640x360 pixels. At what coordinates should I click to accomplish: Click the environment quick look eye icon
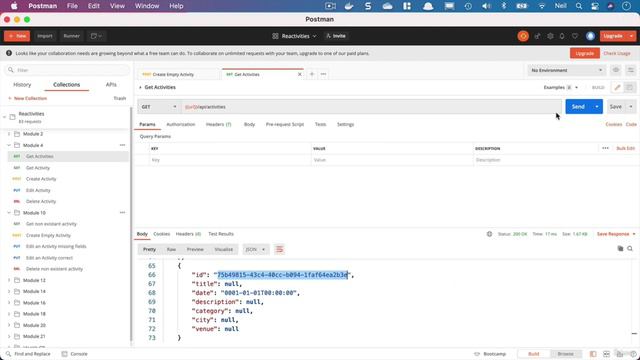coord(616,70)
